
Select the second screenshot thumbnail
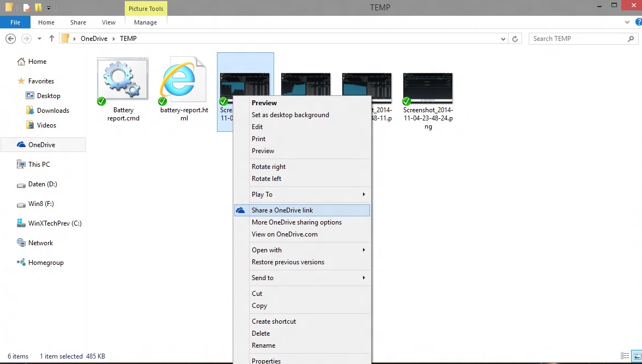[306, 84]
